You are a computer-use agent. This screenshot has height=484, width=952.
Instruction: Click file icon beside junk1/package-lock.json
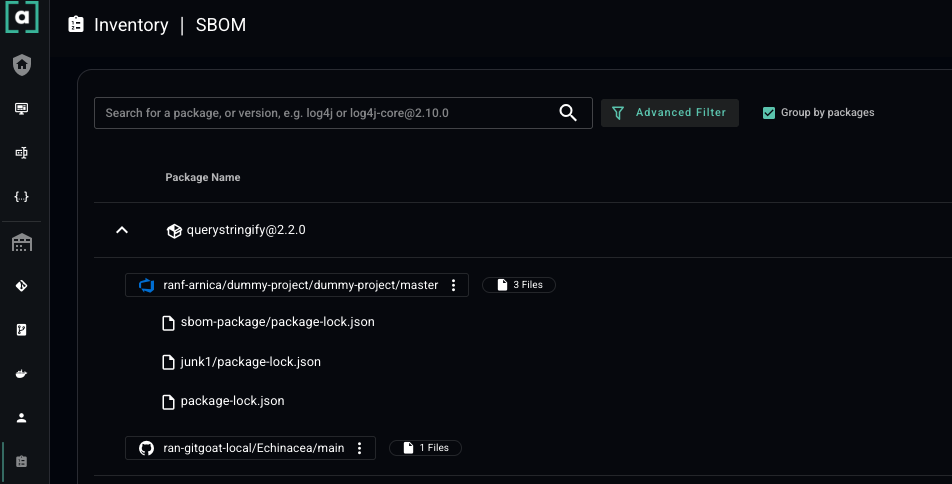168,362
